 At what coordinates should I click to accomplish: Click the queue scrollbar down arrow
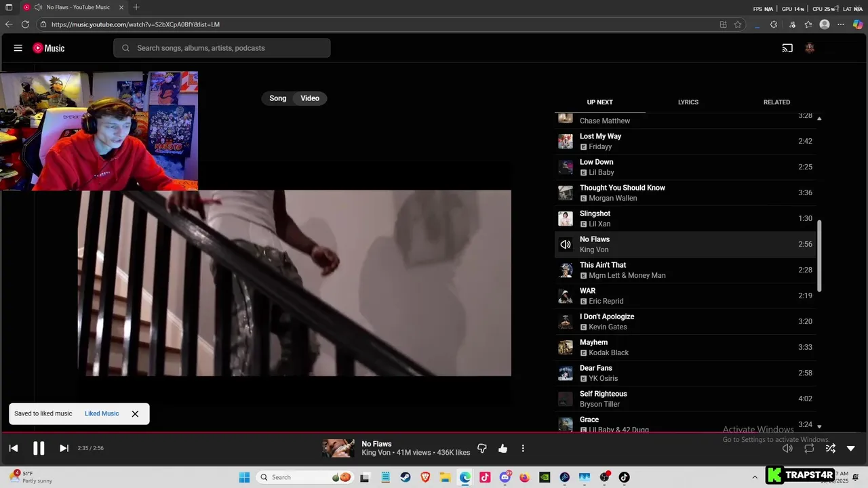click(x=819, y=426)
